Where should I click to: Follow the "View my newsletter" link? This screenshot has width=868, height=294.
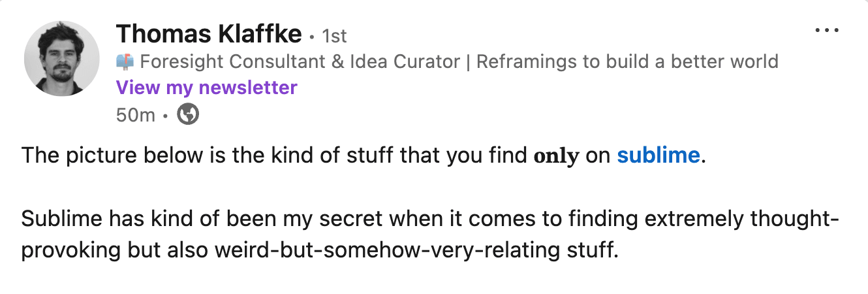click(x=206, y=87)
